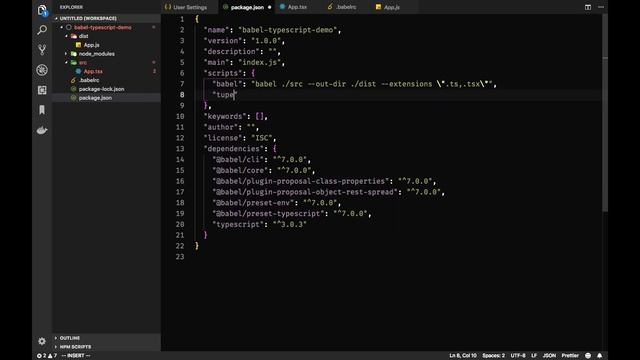The image size is (640, 360).
Task: Click the App.tsx file icon in the explorer
Action: coord(78,71)
